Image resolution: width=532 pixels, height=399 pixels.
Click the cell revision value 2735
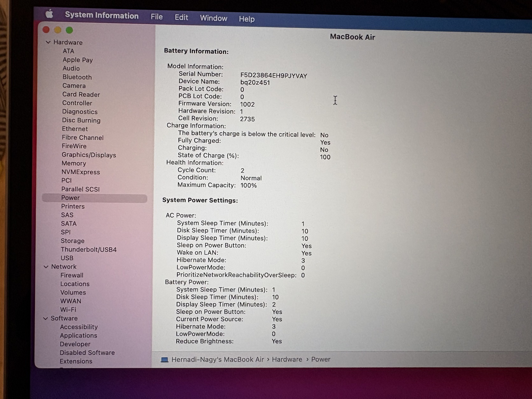pos(247,119)
